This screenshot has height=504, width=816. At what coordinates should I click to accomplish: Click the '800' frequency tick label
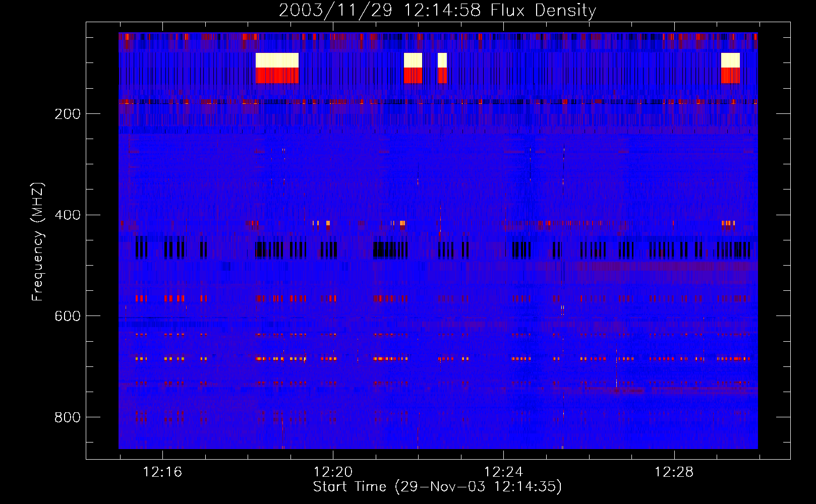(x=68, y=417)
